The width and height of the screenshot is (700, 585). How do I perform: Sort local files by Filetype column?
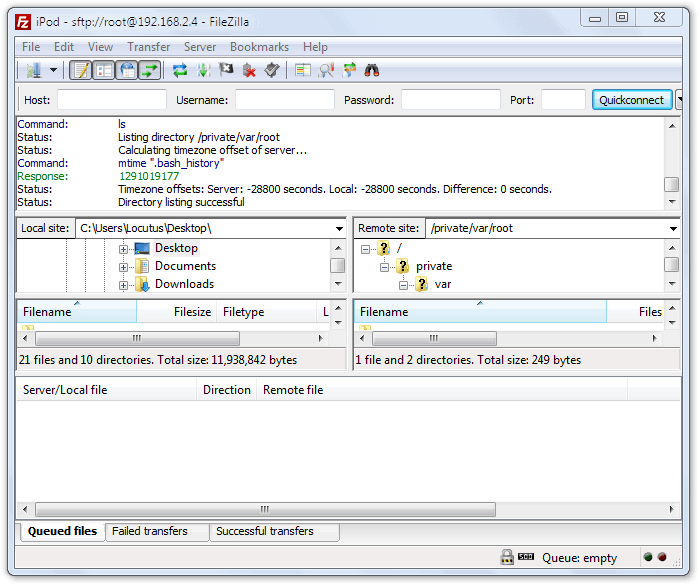pos(267,311)
